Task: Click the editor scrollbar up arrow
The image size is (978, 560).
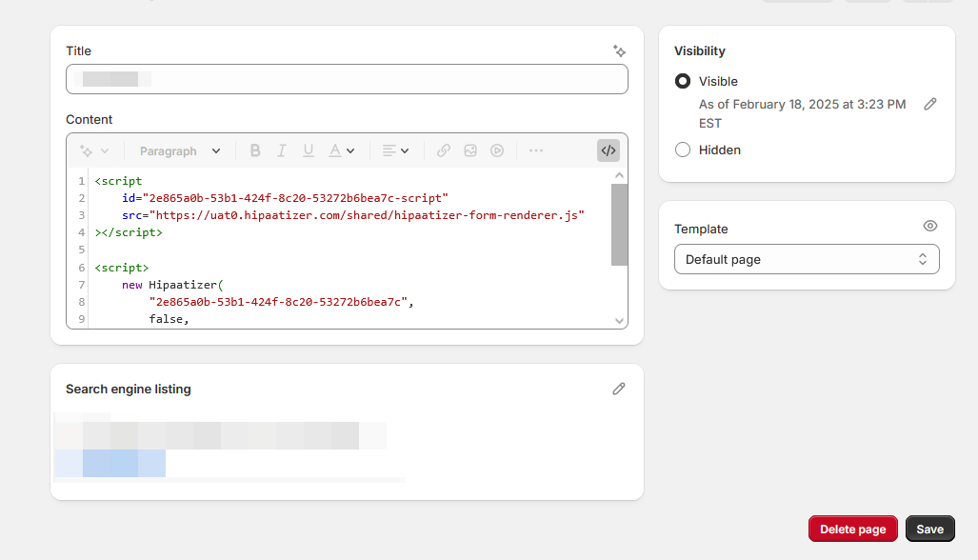Action: pyautogui.click(x=619, y=175)
